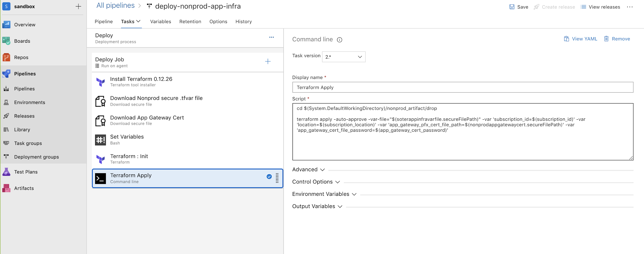Click the Remove trash icon
The width and height of the screenshot is (644, 254).
pyautogui.click(x=606, y=39)
